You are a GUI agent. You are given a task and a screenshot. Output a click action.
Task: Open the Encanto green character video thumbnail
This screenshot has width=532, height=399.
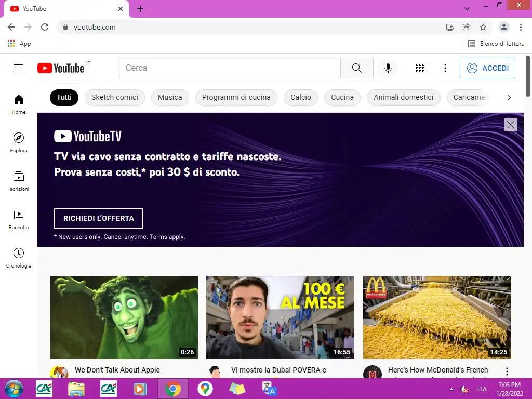[x=124, y=317]
